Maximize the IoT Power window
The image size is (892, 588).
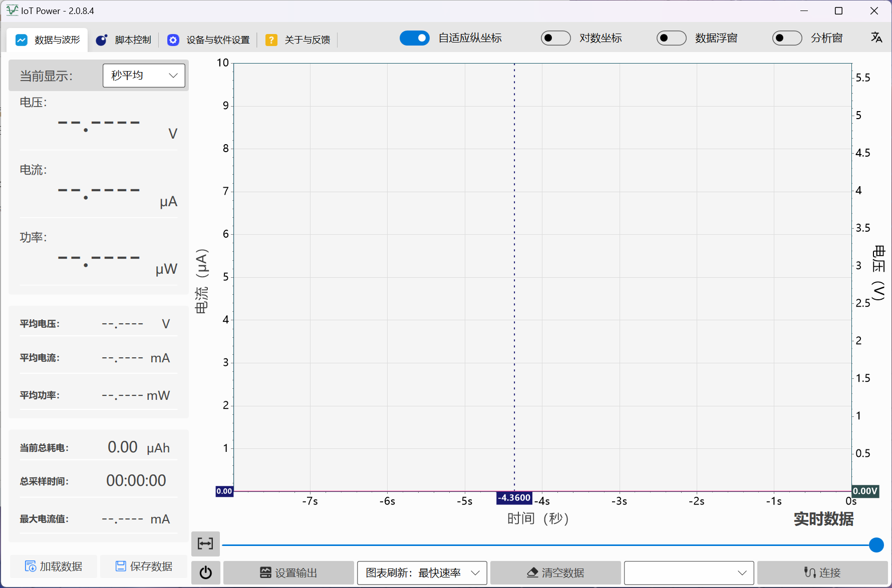tap(839, 11)
